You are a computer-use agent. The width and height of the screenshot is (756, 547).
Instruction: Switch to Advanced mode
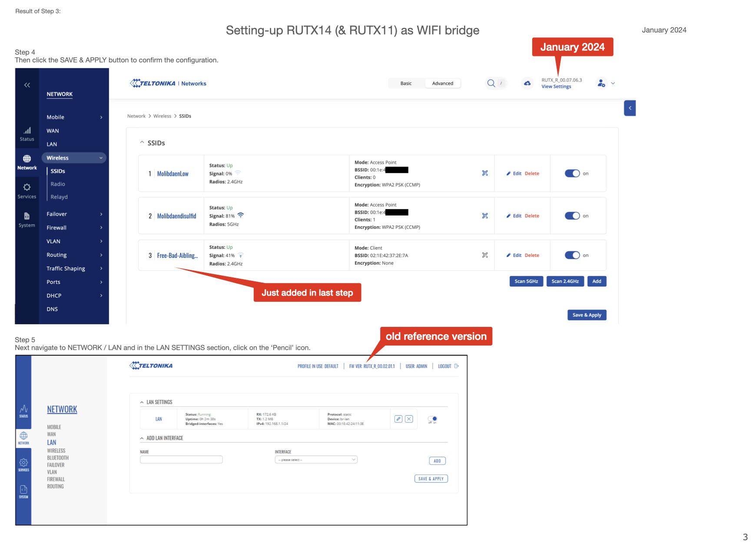(x=442, y=83)
